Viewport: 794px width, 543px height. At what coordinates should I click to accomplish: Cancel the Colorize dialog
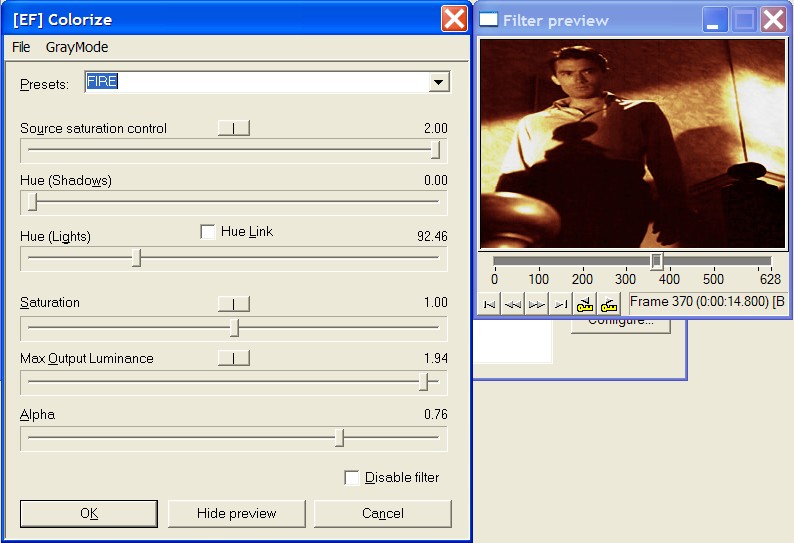coord(383,514)
